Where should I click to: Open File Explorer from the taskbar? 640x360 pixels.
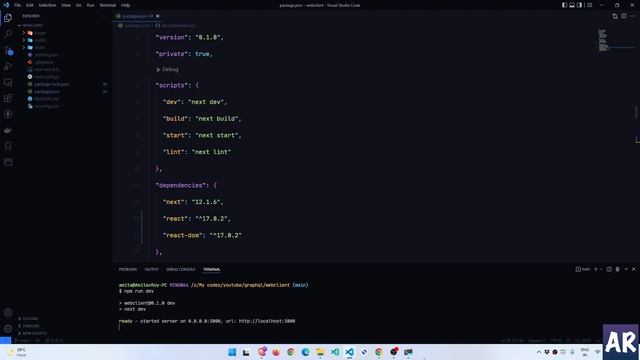[320, 352]
